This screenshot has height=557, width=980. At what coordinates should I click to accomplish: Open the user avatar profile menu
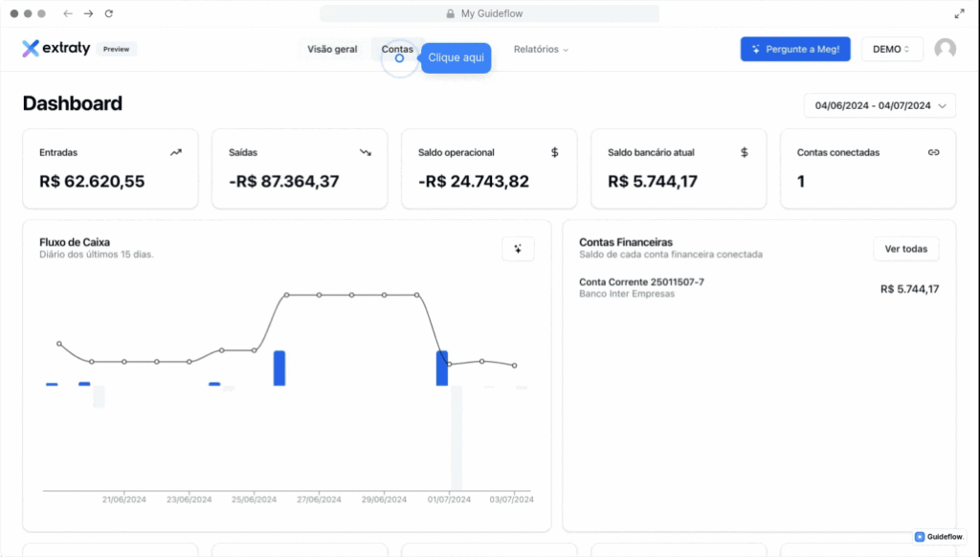(945, 49)
